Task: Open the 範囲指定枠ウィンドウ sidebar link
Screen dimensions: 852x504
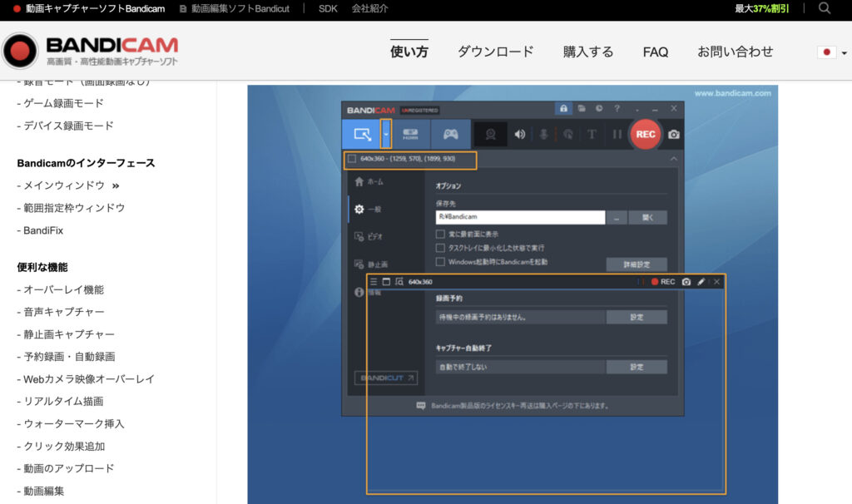Action: click(x=74, y=208)
